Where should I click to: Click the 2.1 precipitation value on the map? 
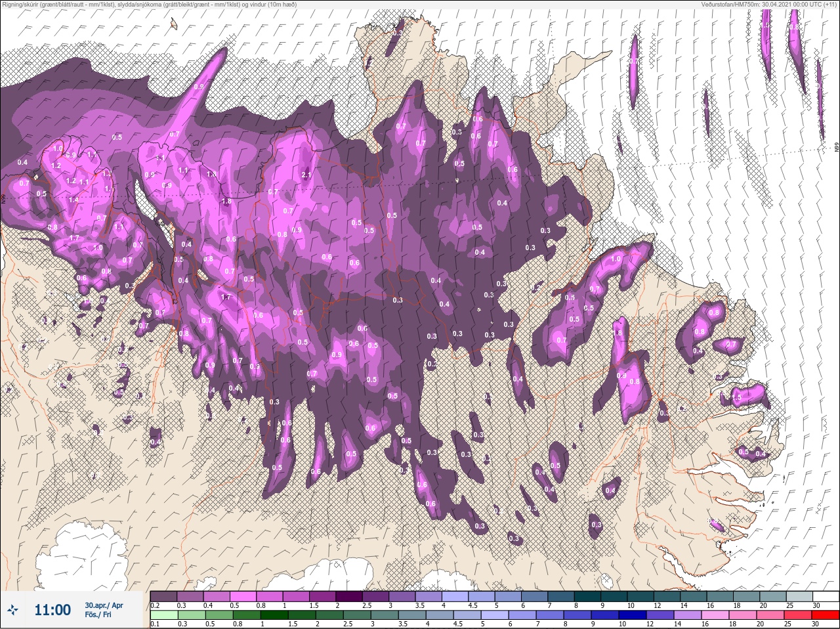coord(306,175)
